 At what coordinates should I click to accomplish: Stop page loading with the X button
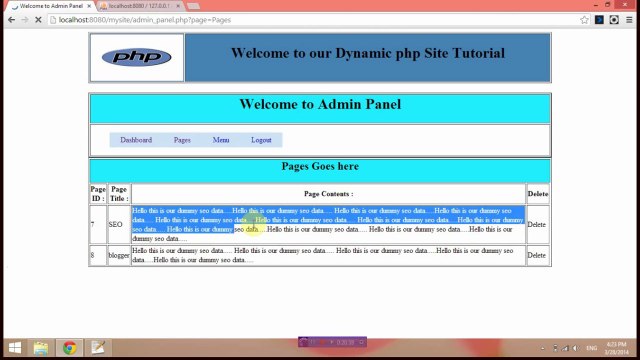tap(38, 20)
